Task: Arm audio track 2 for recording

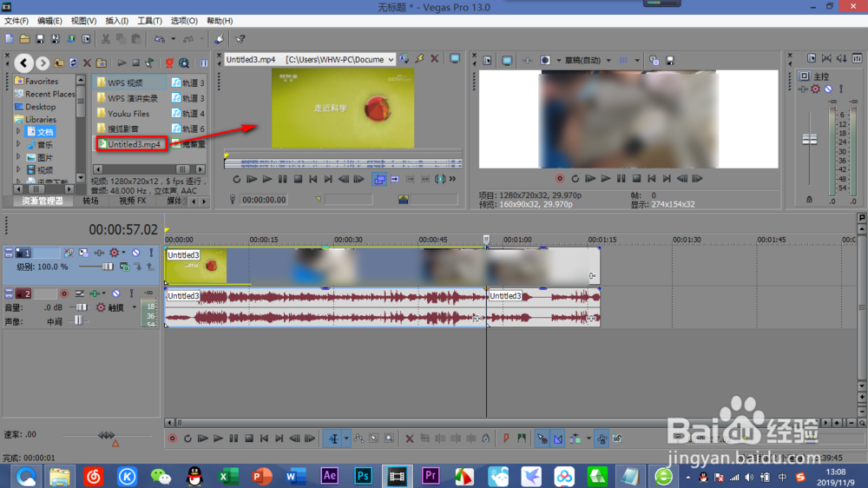Action: [64, 293]
